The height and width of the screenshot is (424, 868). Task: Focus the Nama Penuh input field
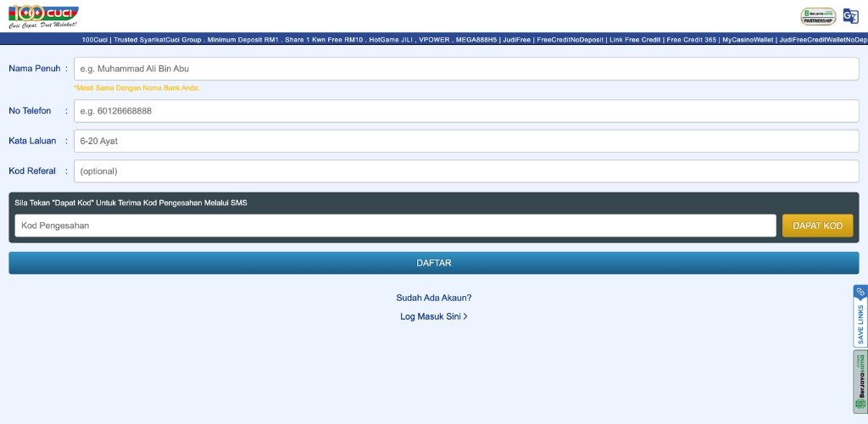click(466, 70)
